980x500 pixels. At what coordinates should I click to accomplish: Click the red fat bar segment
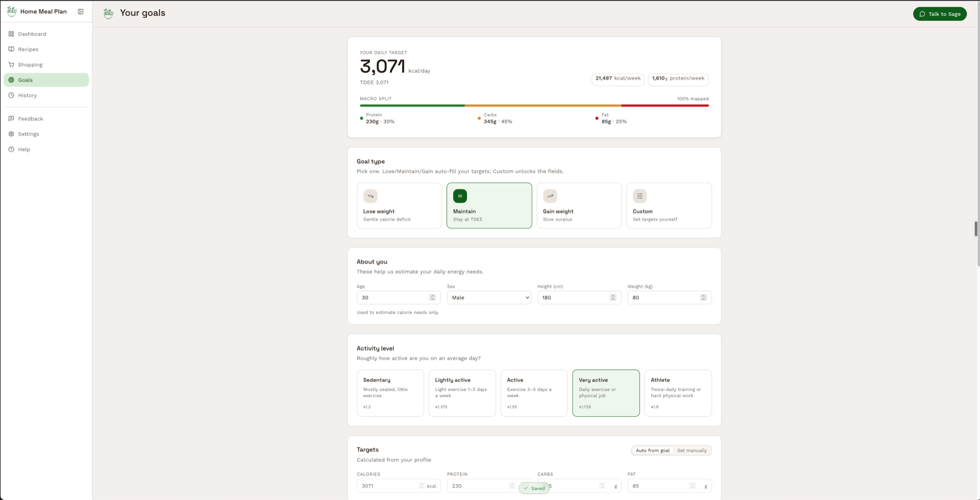[x=665, y=105]
